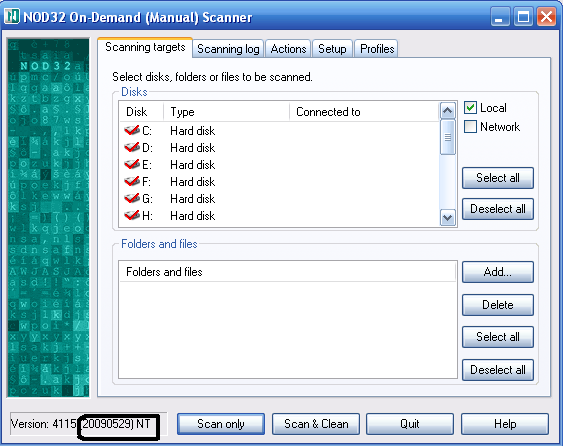Viewport: 563px width, 446px height.
Task: Toggle the E: hard disk check icon
Action: click(132, 164)
